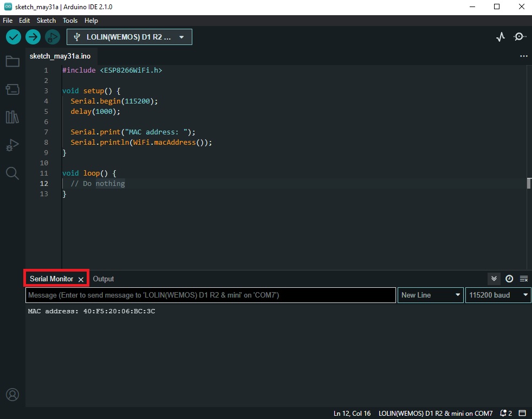Open the Boards Manager sidebar icon
Screen dimensions: 532x419
click(x=12, y=89)
